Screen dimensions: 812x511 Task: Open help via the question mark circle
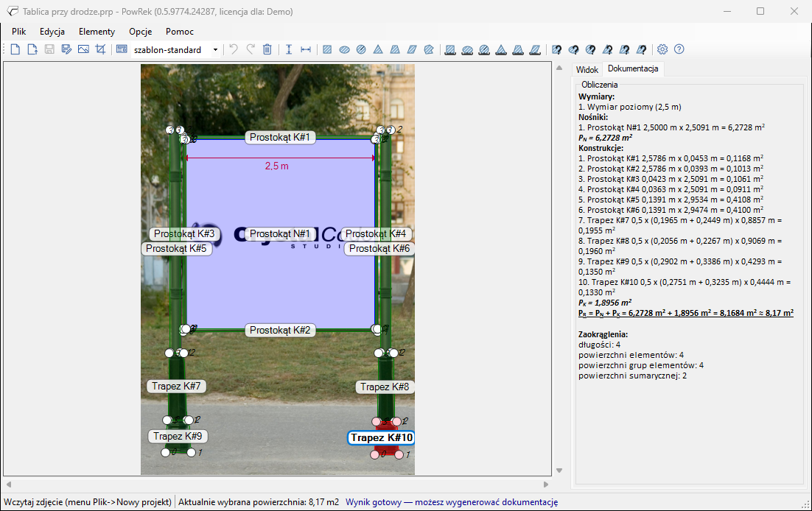[x=679, y=50]
